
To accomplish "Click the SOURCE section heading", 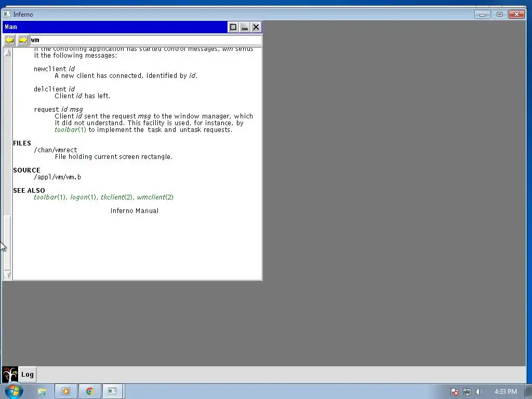I will click(x=27, y=170).
